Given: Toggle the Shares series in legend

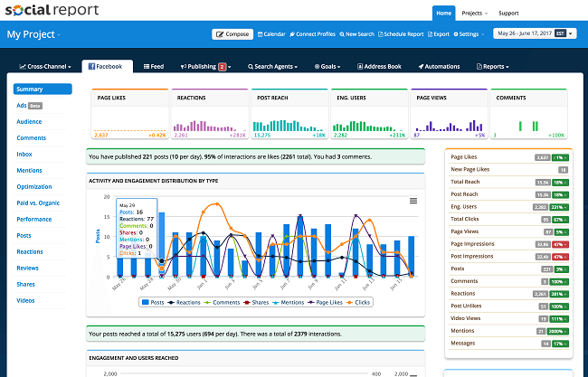Looking at the screenshot, I should point(256,303).
